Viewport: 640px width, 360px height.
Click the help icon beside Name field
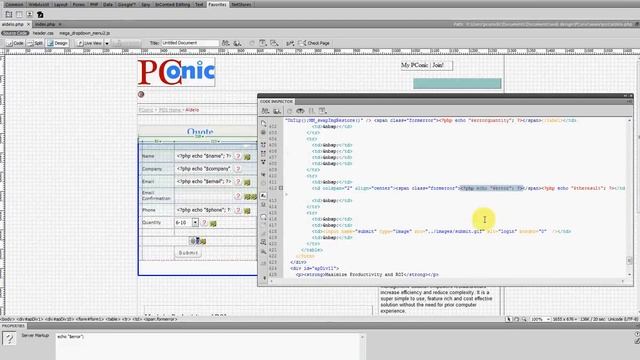click(x=238, y=156)
